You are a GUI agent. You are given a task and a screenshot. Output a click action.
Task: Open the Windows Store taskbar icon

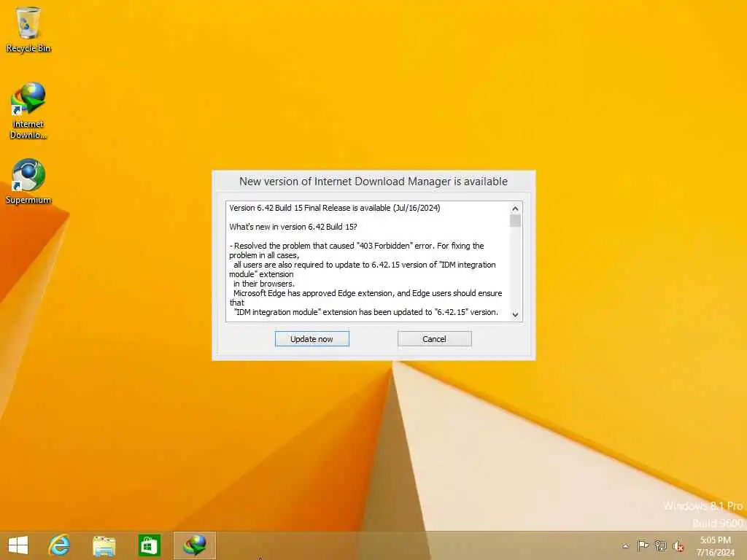pos(149,545)
